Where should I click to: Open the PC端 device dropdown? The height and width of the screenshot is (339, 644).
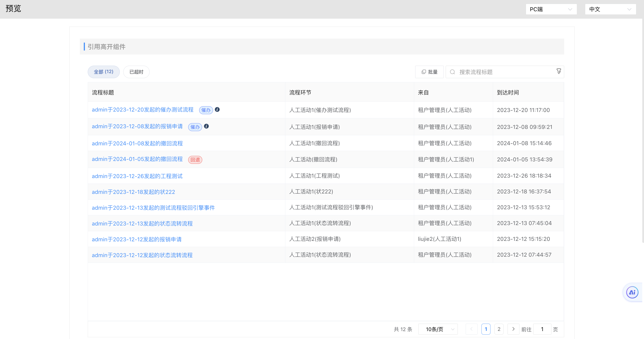(x=551, y=9)
